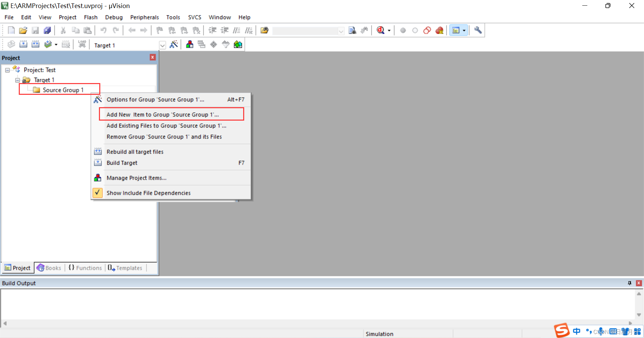Open the SVCS menu
Viewport: 644px width, 338px height.
pyautogui.click(x=195, y=17)
